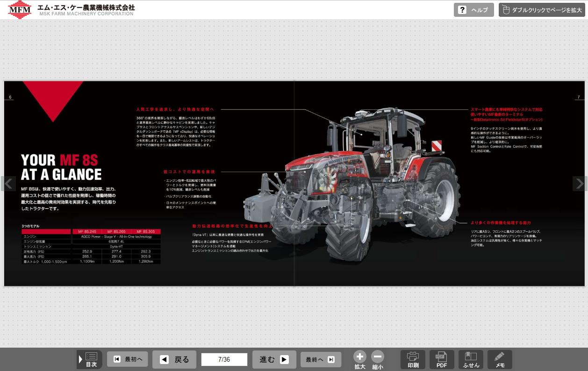Screen dimensions: 588x371
Task: Click the 6気筒7.4L displacement cell
Action: point(116,241)
